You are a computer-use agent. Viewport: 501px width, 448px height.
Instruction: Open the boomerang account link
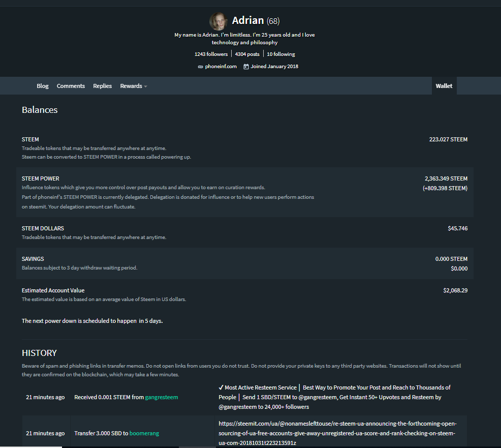[144, 433]
